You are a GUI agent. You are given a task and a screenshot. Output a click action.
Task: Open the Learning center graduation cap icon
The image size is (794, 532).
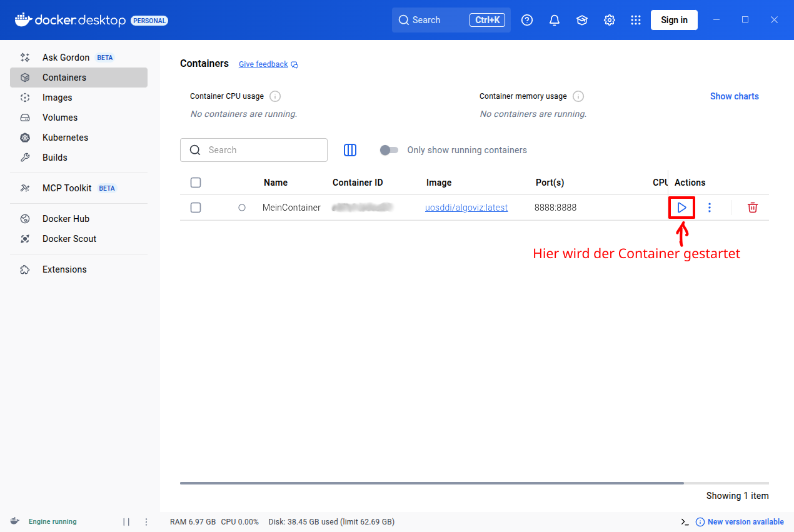pos(581,20)
